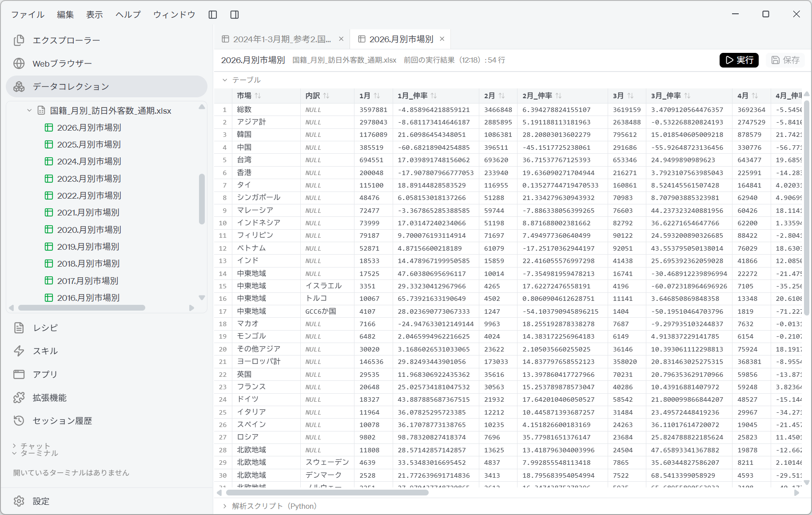Image resolution: width=812 pixels, height=515 pixels.
Task: Open the ファイル menu
Action: pyautogui.click(x=28, y=15)
